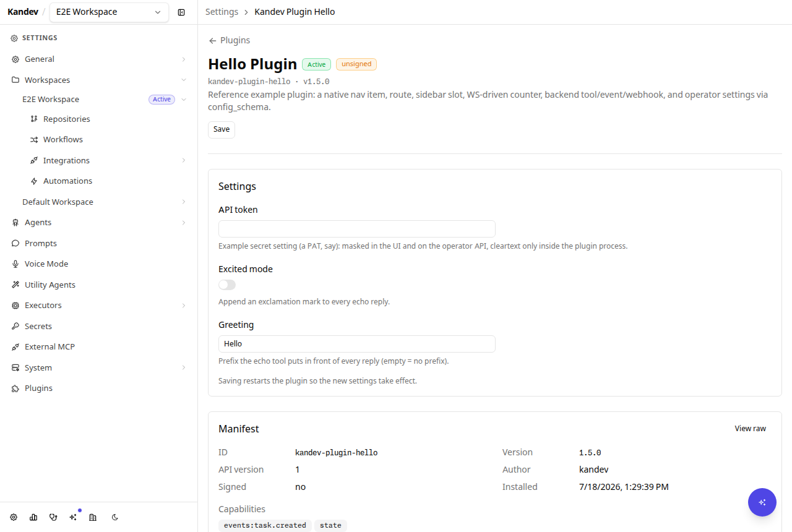This screenshot has width=792, height=532.
Task: Click the Workspaces folder icon
Action: point(15,80)
